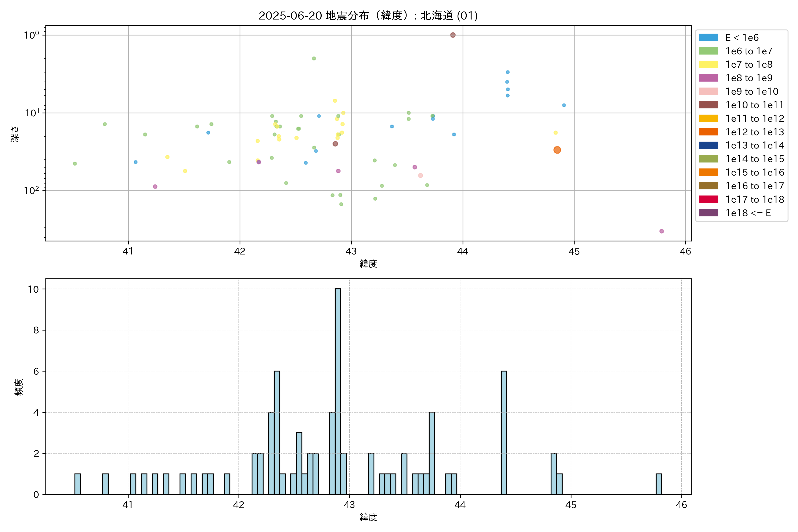Click the pink scatter point near latitude 43.6

tap(420, 175)
